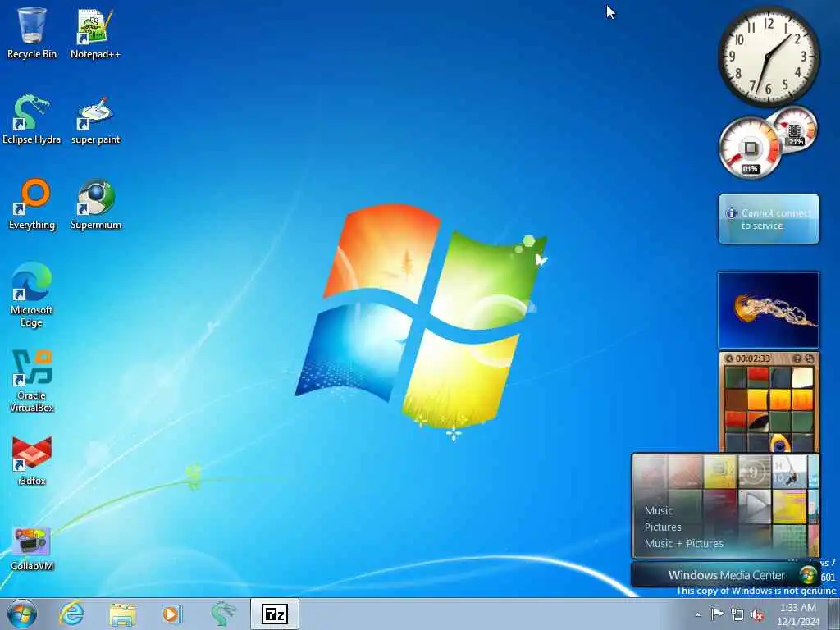This screenshot has width=840, height=630.
Task: Click the network status tray icon
Action: [737, 614]
